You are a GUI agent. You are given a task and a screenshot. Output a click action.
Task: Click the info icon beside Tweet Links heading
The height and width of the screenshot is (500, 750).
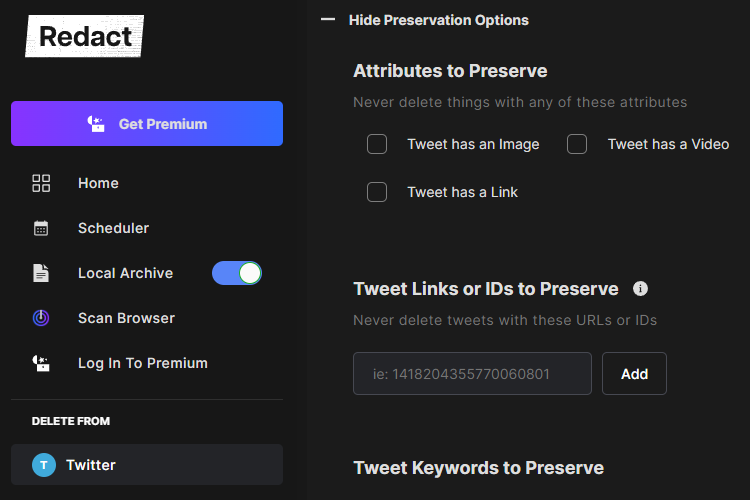click(640, 289)
